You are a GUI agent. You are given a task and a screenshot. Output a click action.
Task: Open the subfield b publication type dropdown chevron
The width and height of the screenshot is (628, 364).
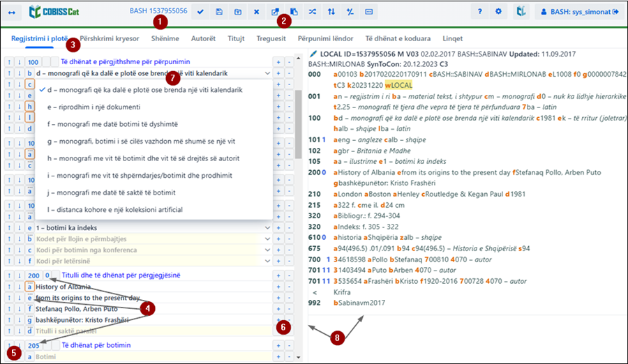pyautogui.click(x=267, y=73)
